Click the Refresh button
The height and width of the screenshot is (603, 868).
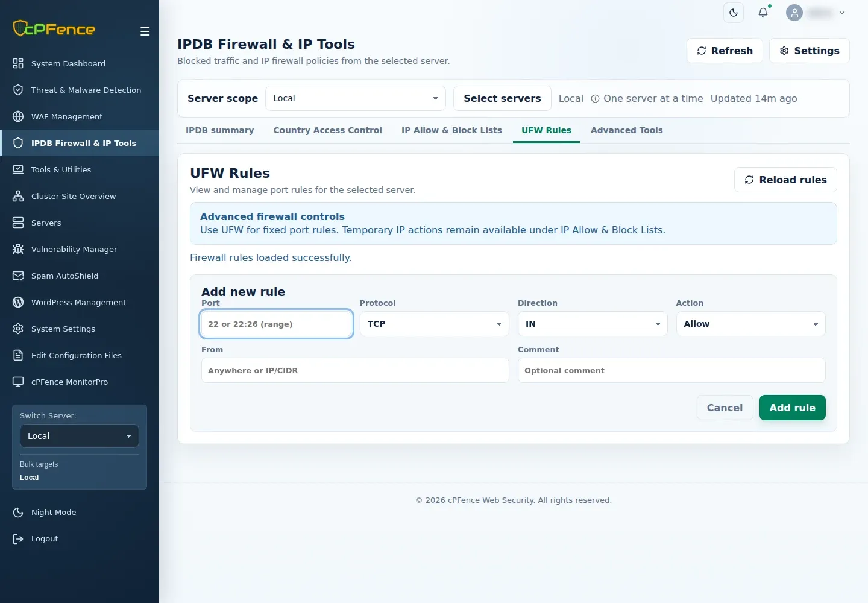pyautogui.click(x=725, y=51)
